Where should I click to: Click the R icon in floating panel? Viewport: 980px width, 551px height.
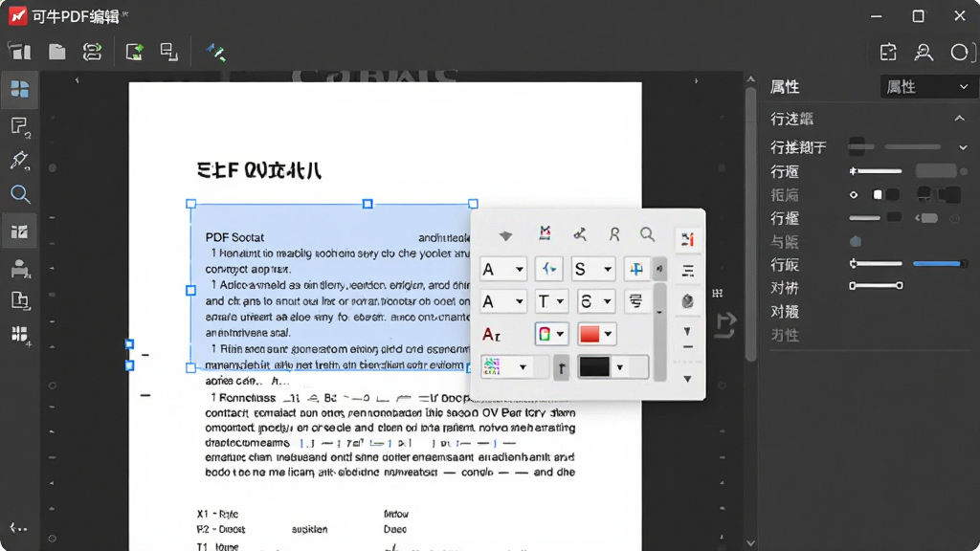(x=614, y=234)
